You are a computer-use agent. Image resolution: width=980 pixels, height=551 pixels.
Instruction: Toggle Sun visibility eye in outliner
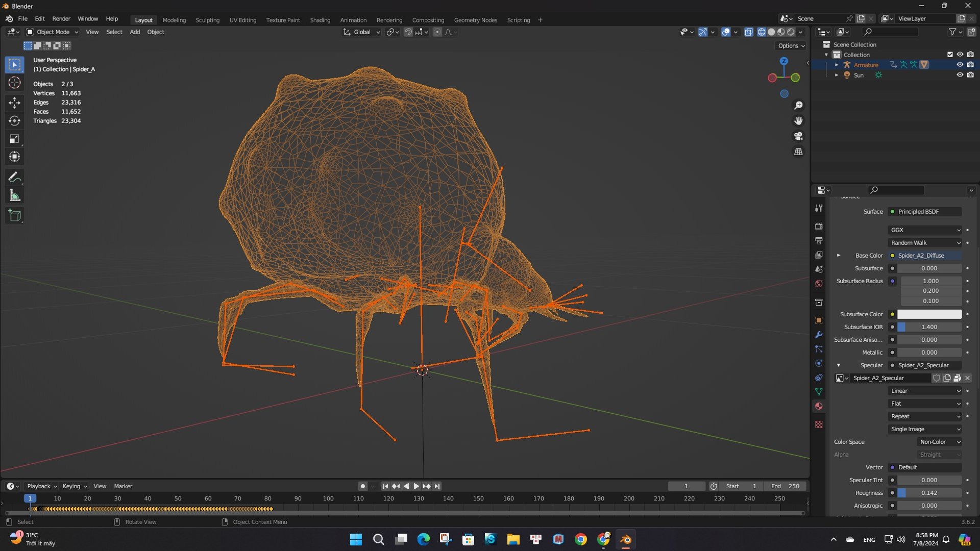[960, 75]
